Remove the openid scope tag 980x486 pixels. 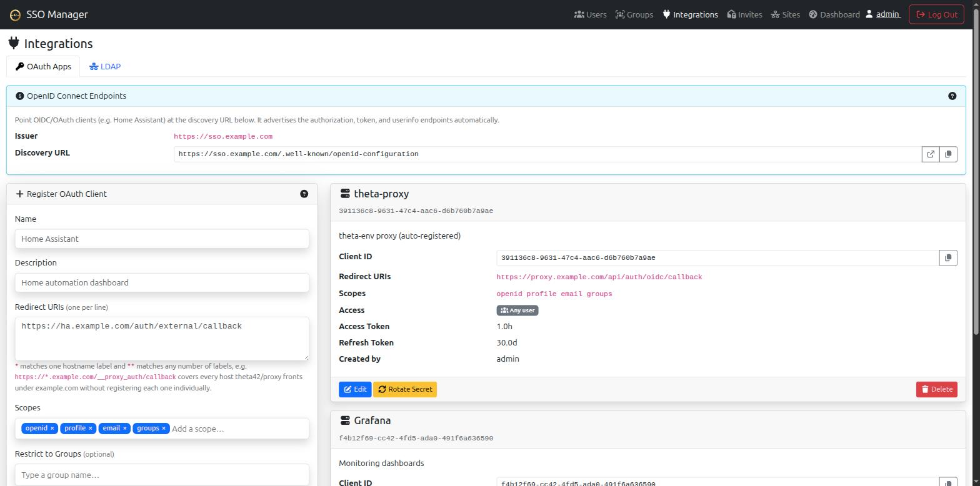[52, 429]
